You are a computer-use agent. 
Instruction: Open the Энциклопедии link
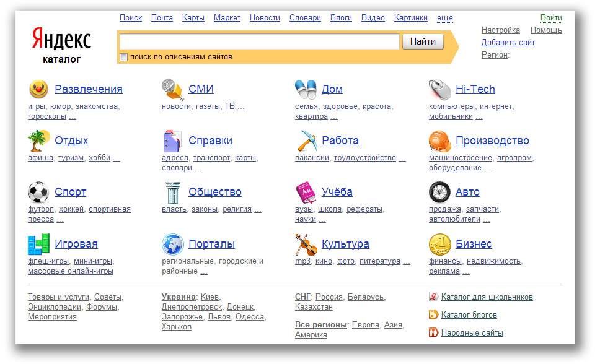click(x=55, y=306)
